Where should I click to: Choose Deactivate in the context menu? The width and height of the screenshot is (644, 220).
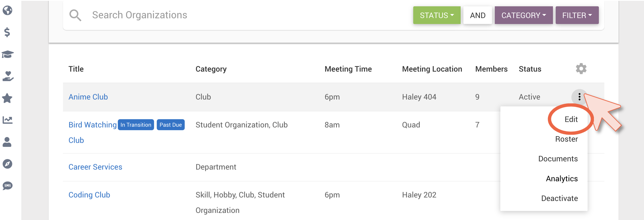tap(559, 198)
